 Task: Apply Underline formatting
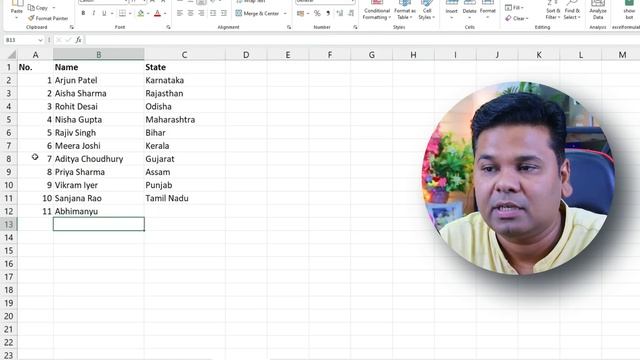[104, 13]
